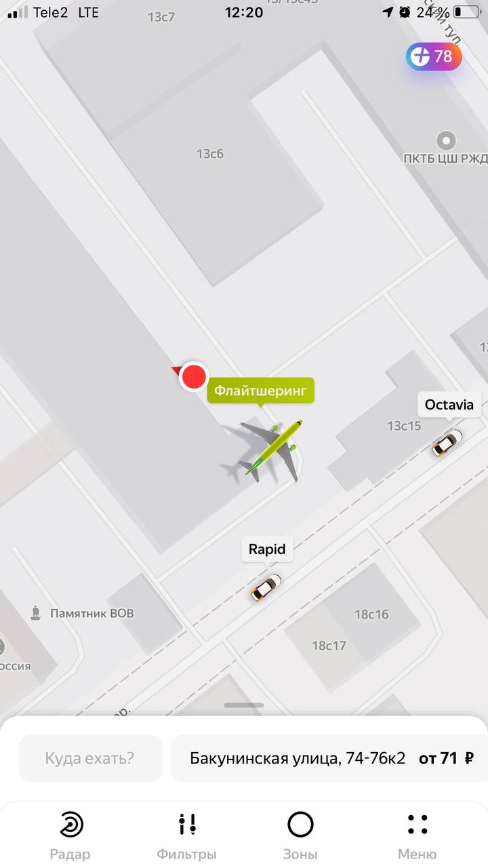Switch to the Зоны tab

pos(300,835)
